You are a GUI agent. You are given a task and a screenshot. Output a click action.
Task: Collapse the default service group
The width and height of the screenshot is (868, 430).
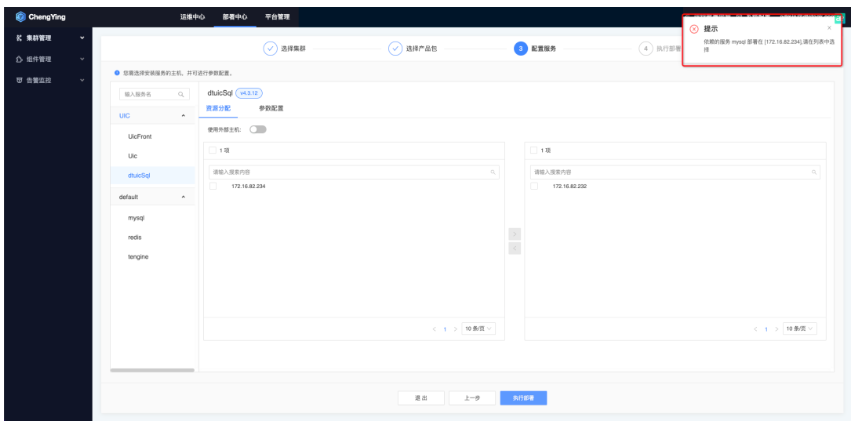tap(183, 197)
